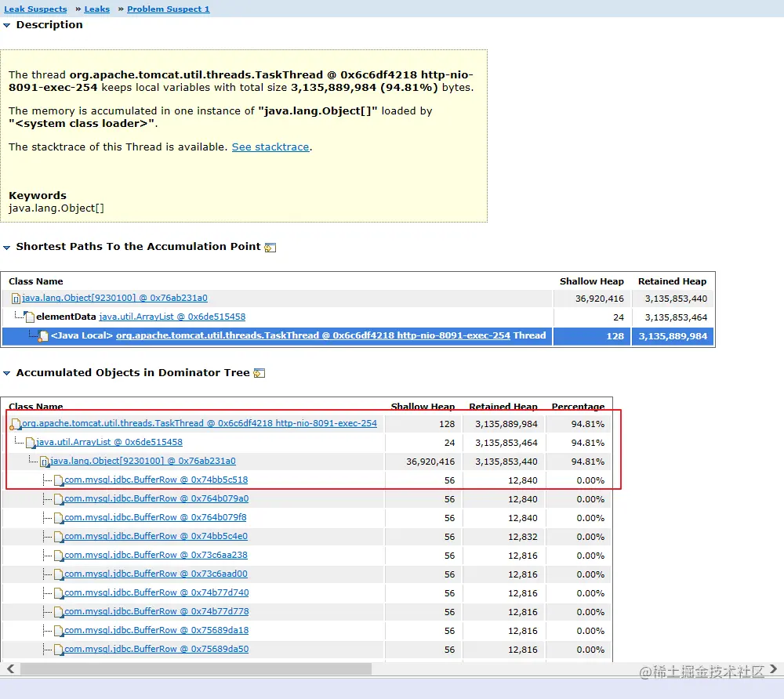Collapse Accumulated Objects in Dominator Tree section

pos(6,373)
